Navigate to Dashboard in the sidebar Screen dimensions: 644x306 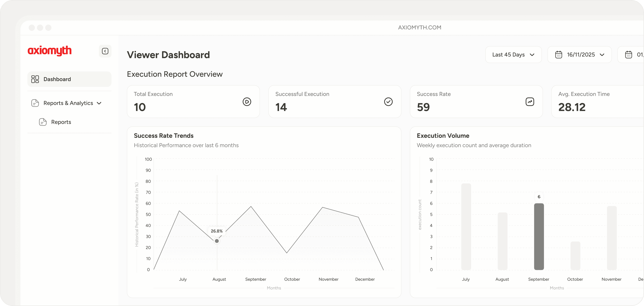pyautogui.click(x=57, y=79)
